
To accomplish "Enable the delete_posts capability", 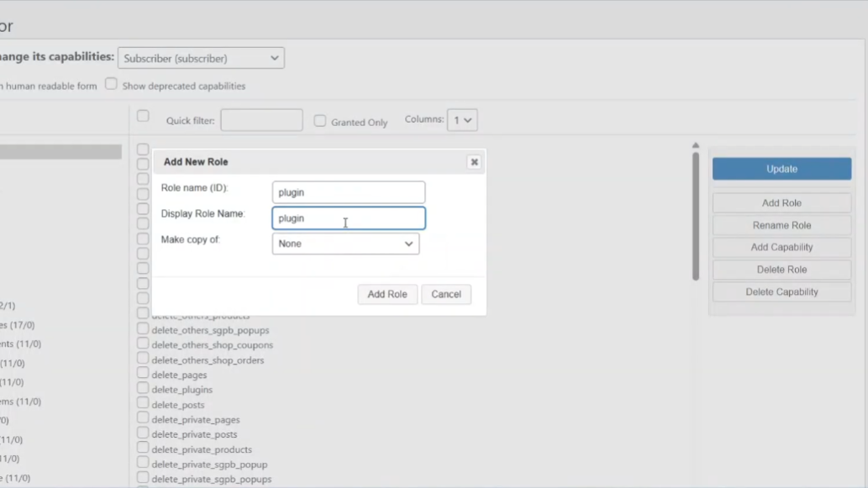I will coord(142,404).
